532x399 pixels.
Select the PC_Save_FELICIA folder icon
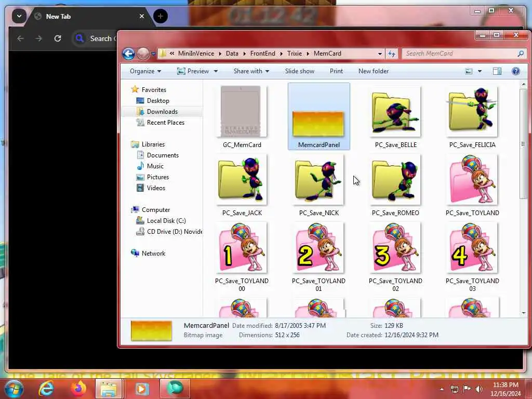472,111
